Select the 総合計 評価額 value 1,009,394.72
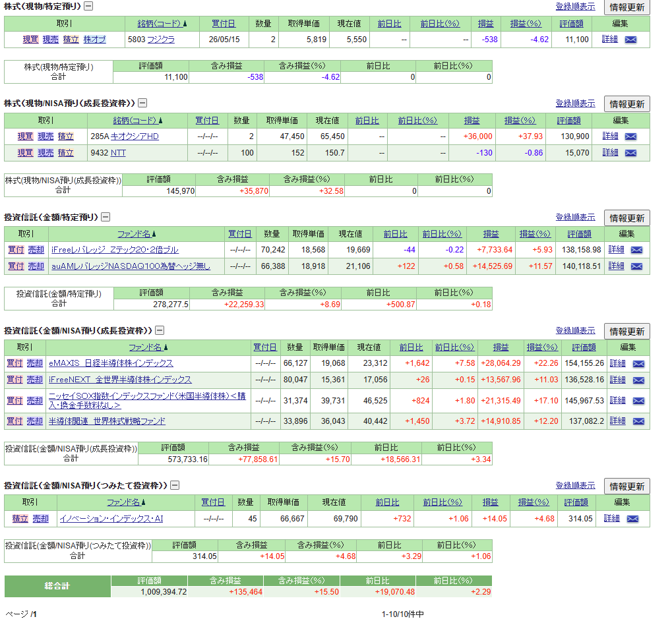 (164, 592)
